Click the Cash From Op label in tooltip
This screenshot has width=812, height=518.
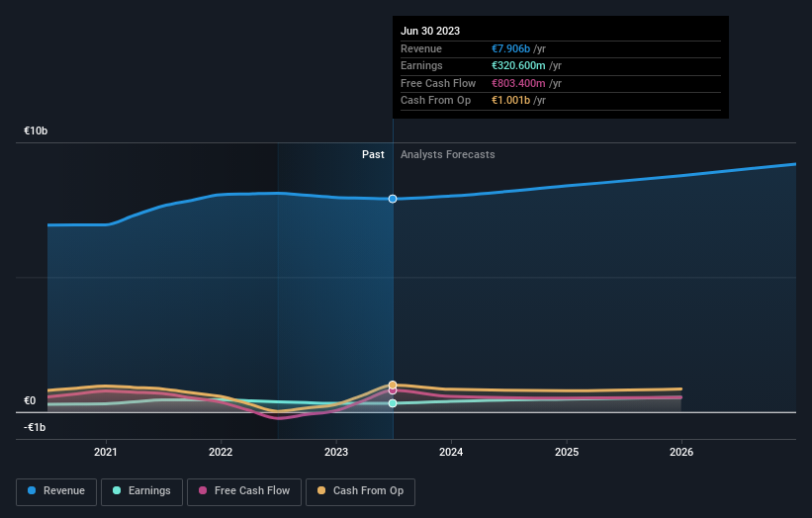pos(435,101)
